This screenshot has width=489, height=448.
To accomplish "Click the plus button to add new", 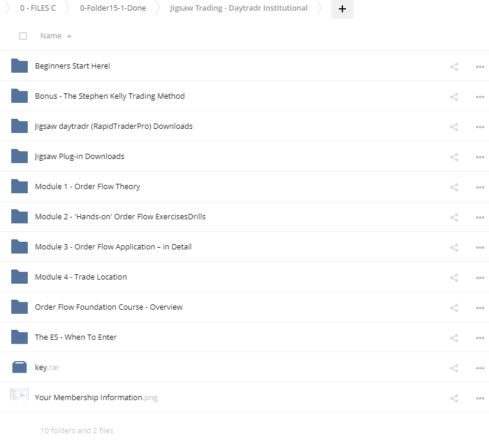I will (342, 9).
